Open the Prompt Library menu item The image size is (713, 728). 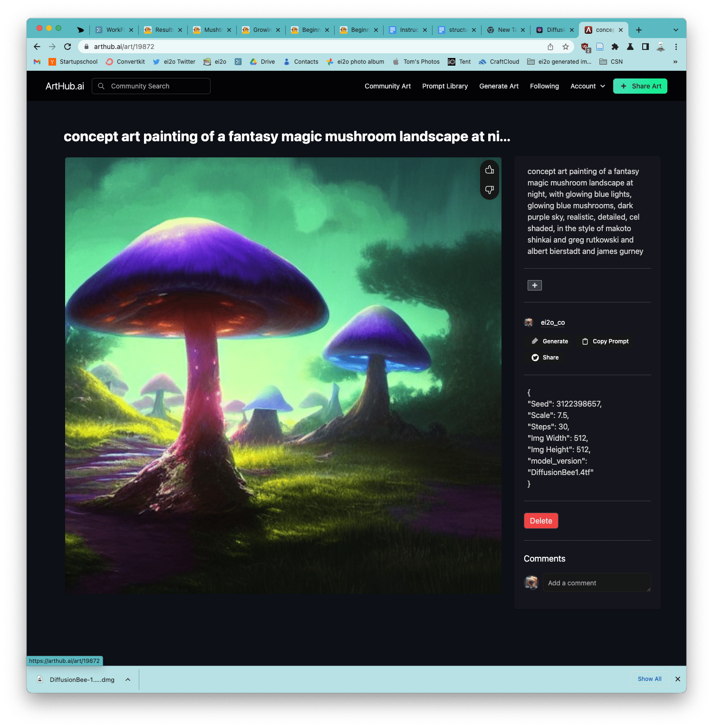pos(445,86)
